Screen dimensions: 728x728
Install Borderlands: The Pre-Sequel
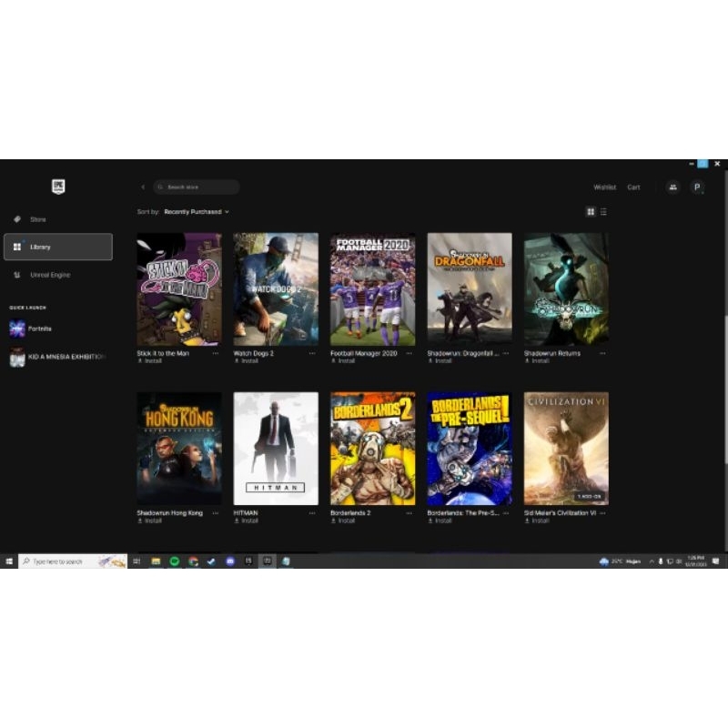pos(440,521)
